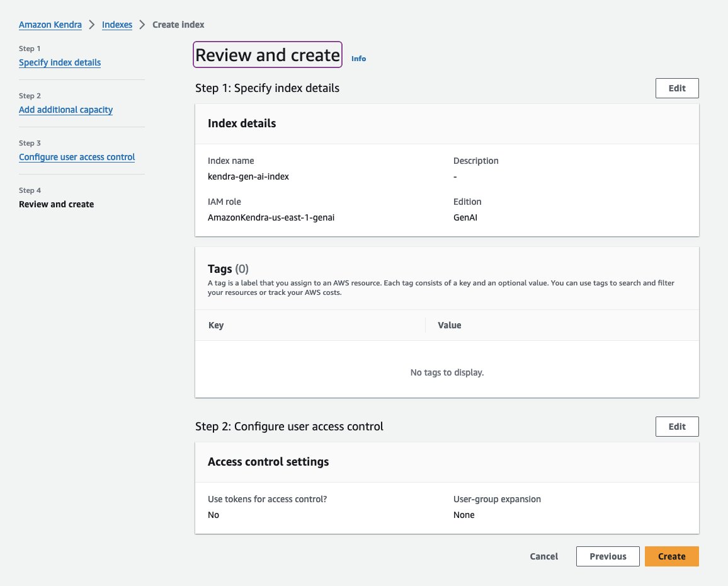Click the Key column header
The width and height of the screenshot is (728, 586).
[216, 325]
